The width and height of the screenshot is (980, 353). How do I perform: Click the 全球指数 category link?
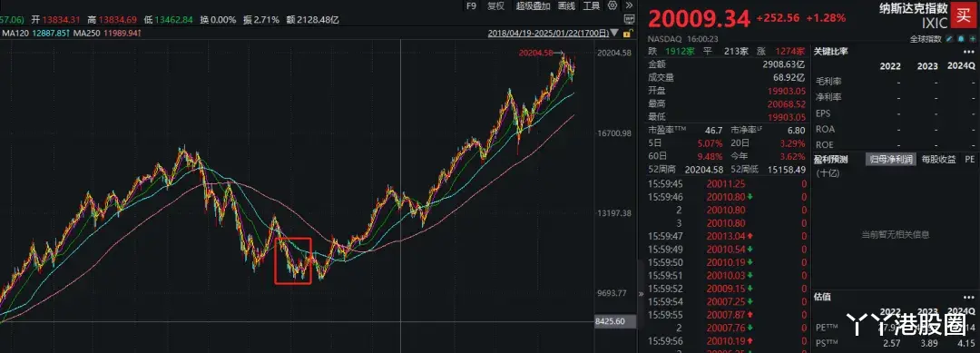click(x=926, y=39)
